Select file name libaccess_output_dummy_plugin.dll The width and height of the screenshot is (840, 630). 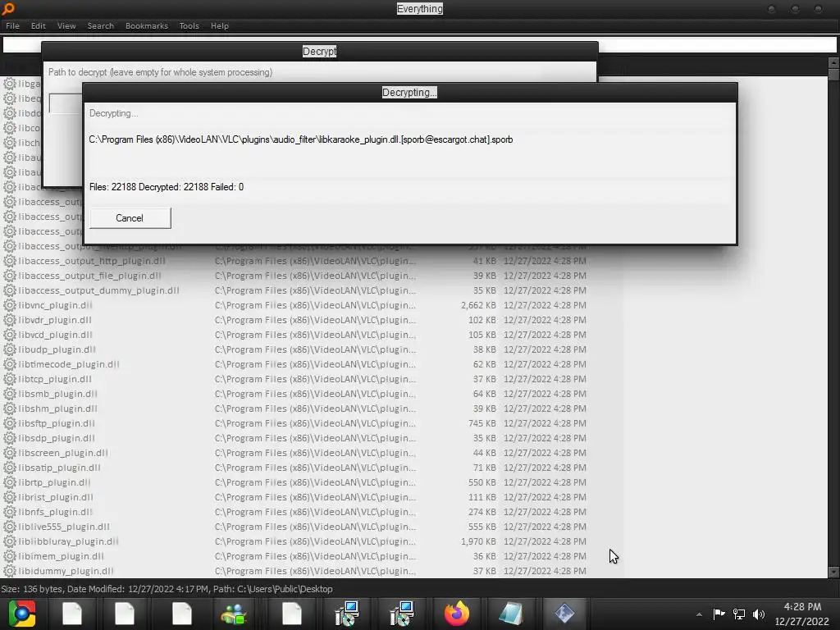98,290
